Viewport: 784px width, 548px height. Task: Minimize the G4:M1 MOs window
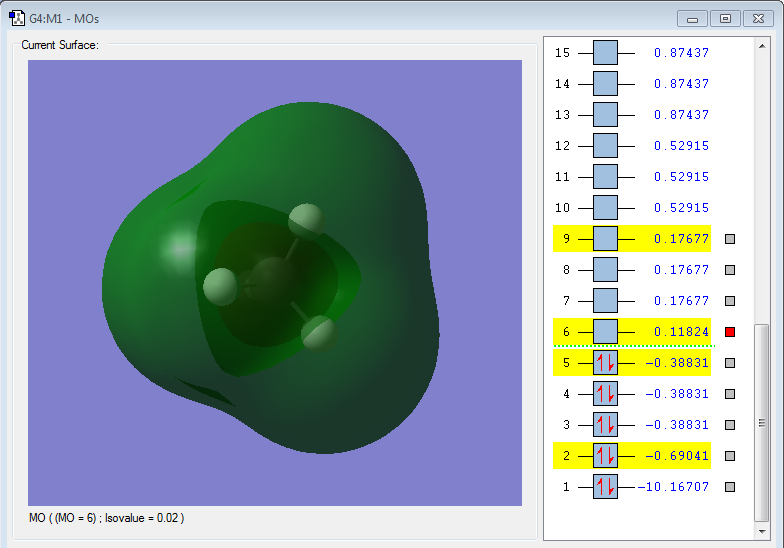coord(692,18)
